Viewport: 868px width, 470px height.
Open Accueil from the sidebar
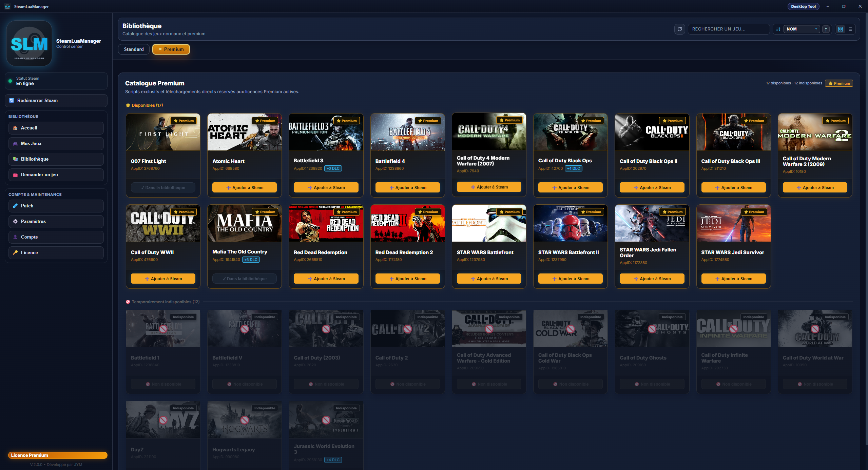point(56,128)
